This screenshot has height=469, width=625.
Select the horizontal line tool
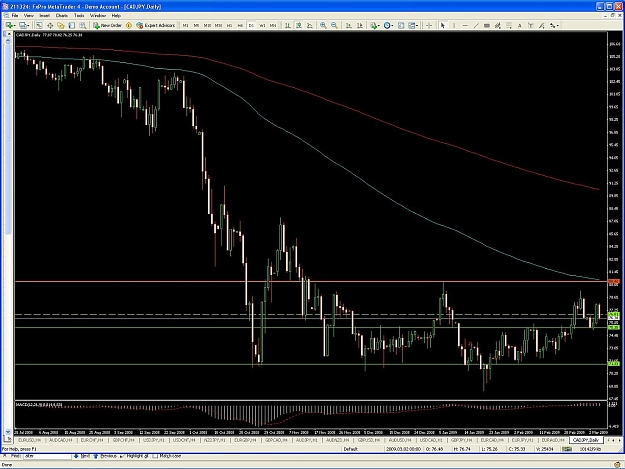point(465,26)
